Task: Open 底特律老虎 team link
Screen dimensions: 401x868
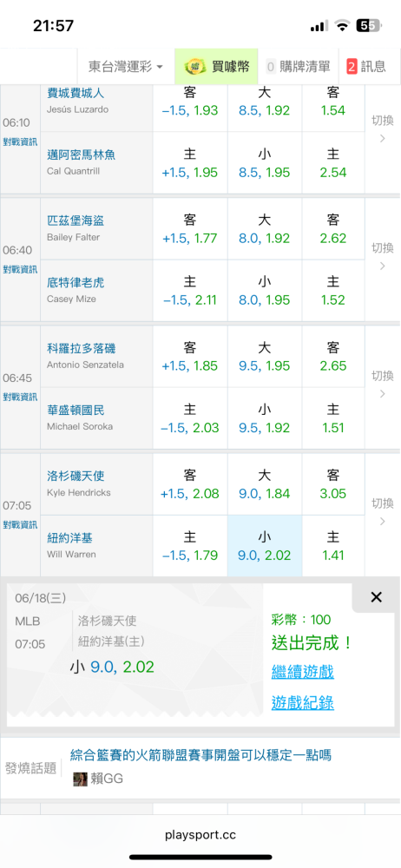Action: click(76, 283)
